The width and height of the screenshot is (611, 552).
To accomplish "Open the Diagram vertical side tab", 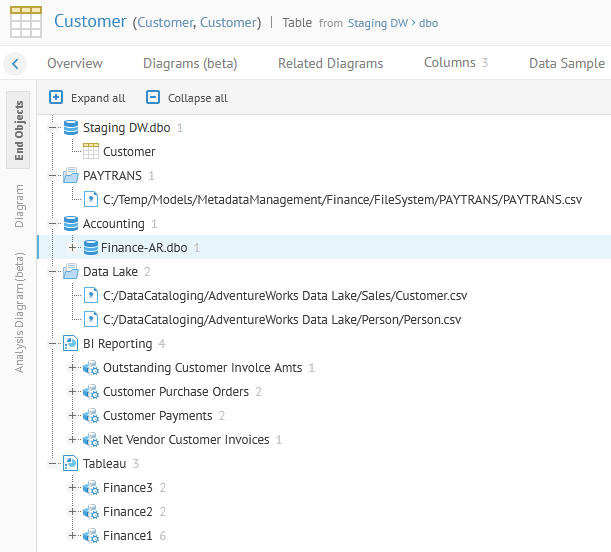I will [19, 206].
